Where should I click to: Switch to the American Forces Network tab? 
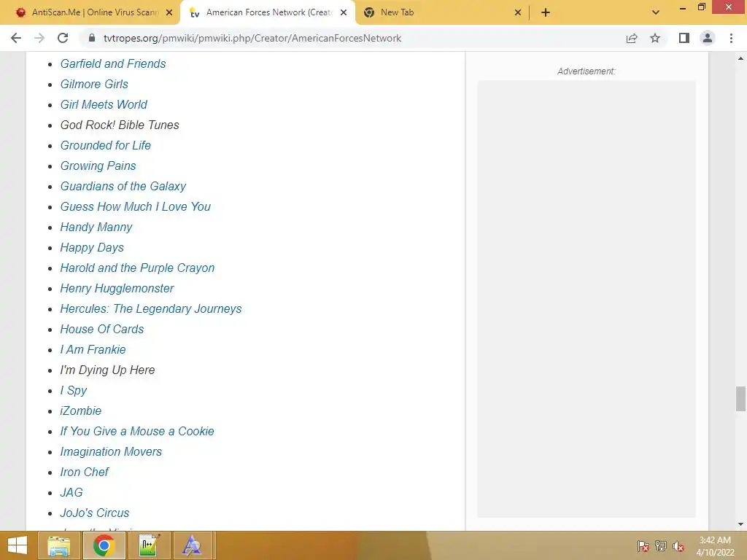click(267, 12)
